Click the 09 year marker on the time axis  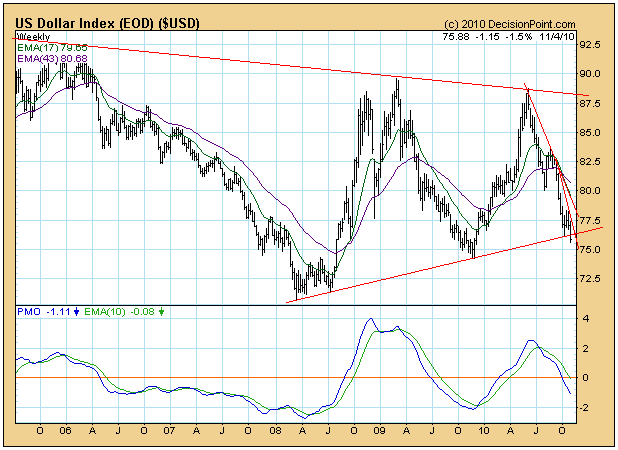378,431
